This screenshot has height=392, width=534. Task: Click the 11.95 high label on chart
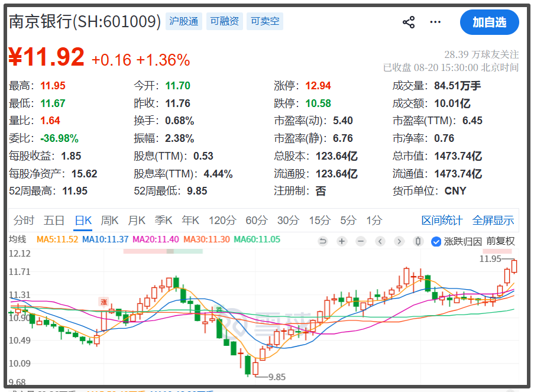pos(490,259)
